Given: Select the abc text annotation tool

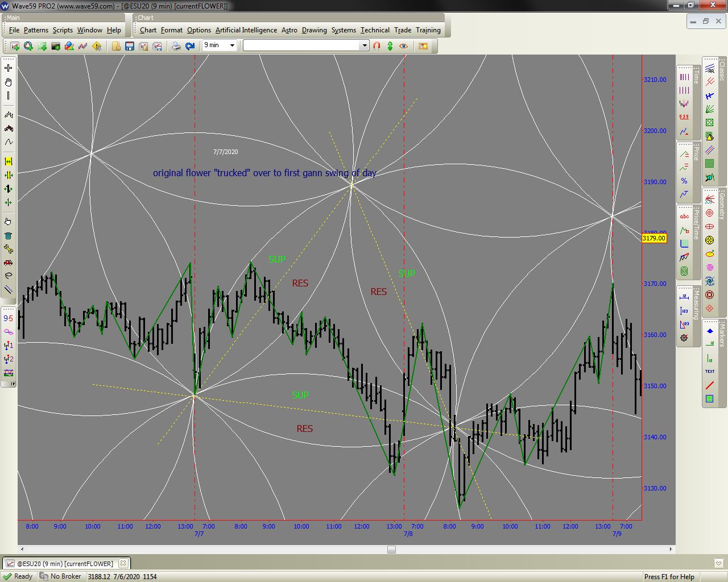Looking at the screenshot, I should coord(684,217).
